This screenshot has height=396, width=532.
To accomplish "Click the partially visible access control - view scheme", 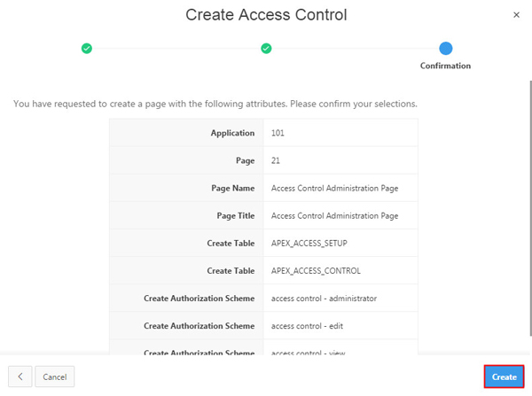I will coord(308,352).
